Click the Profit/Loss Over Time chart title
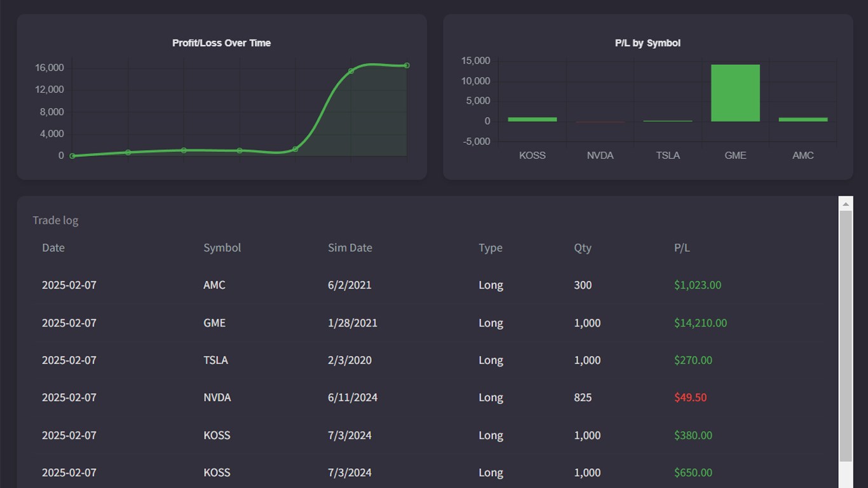 pyautogui.click(x=221, y=43)
